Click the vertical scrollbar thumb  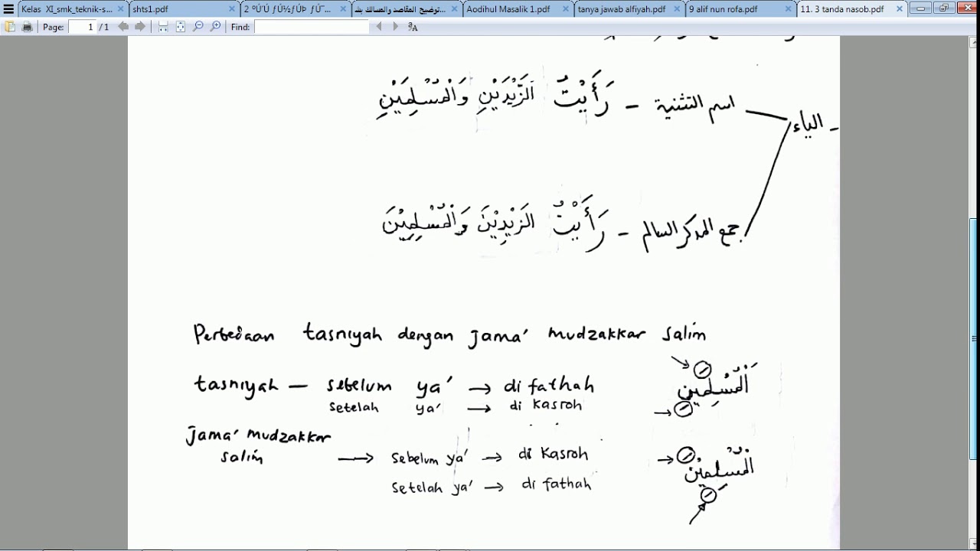click(975, 339)
